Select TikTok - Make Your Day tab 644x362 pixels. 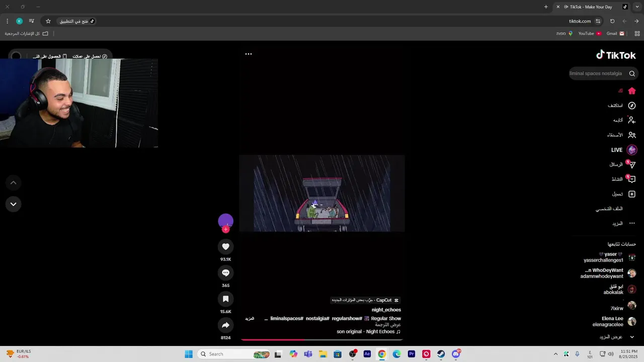(x=592, y=7)
